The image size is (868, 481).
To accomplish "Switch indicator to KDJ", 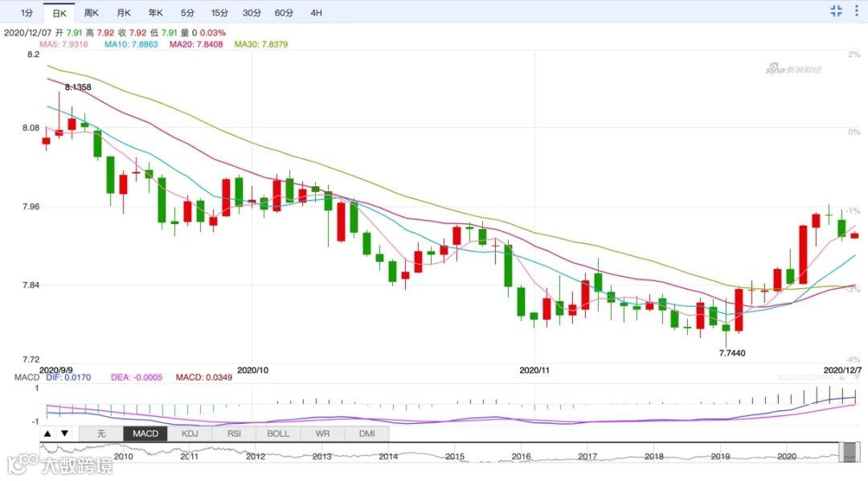I will pyautogui.click(x=190, y=434).
